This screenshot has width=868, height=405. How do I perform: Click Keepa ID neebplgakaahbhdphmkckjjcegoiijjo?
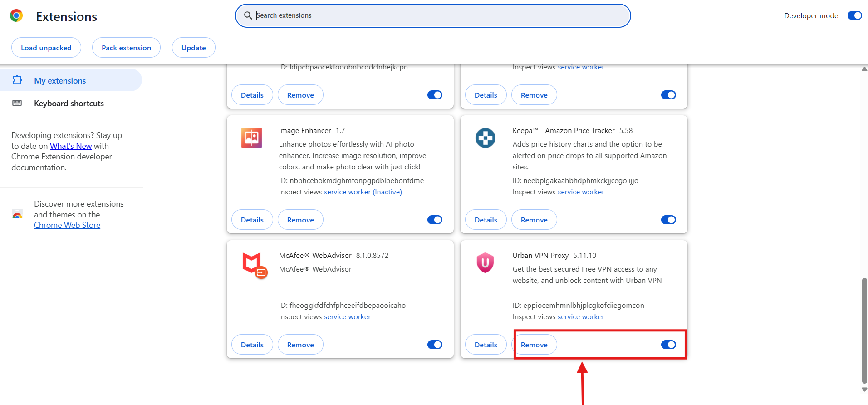[575, 180]
